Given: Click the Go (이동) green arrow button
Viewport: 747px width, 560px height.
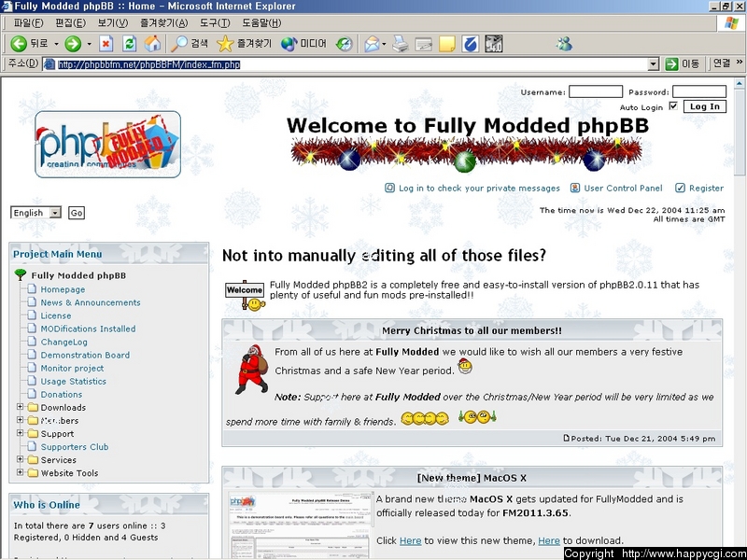Looking at the screenshot, I should tap(671, 63).
